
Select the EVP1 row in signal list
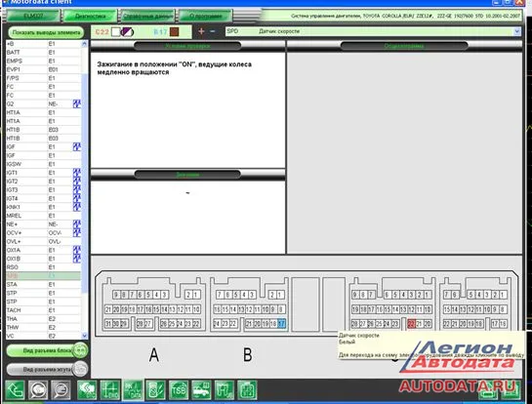pos(43,69)
